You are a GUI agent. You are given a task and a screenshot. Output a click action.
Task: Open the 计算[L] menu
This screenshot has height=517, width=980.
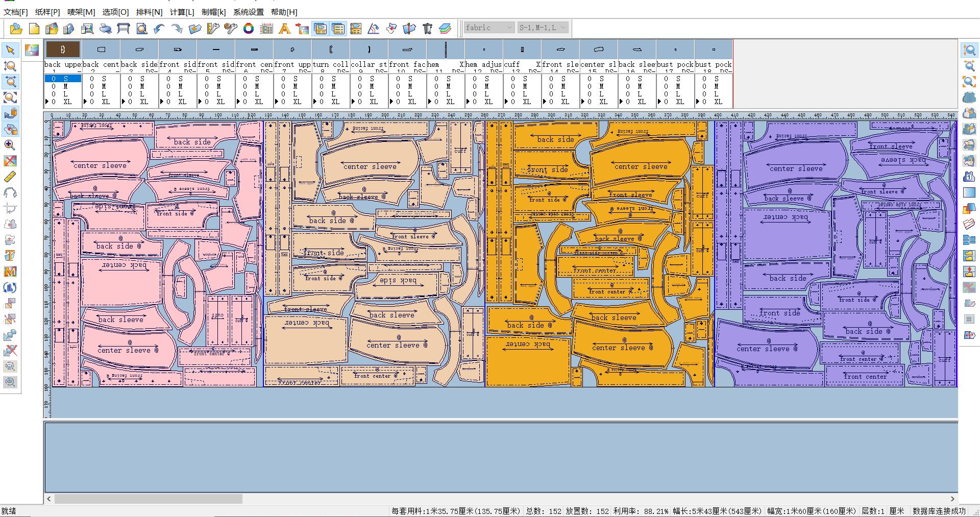pos(182,12)
